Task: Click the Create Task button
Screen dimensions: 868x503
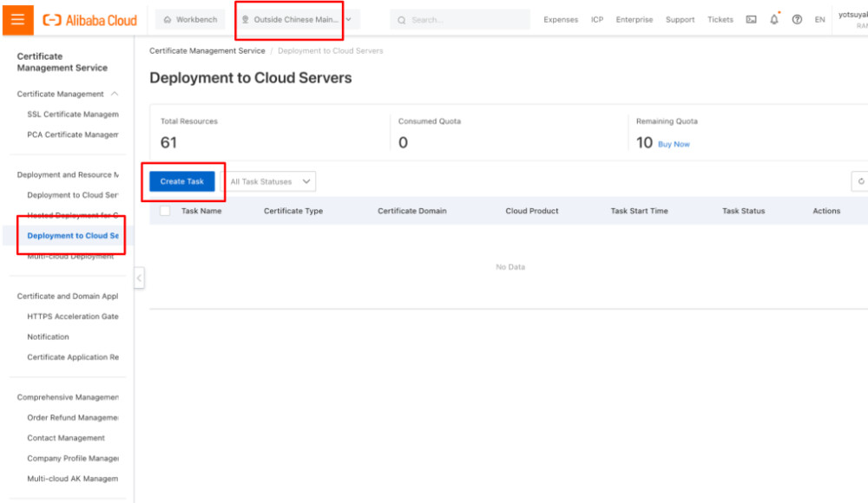Action: 181,181
